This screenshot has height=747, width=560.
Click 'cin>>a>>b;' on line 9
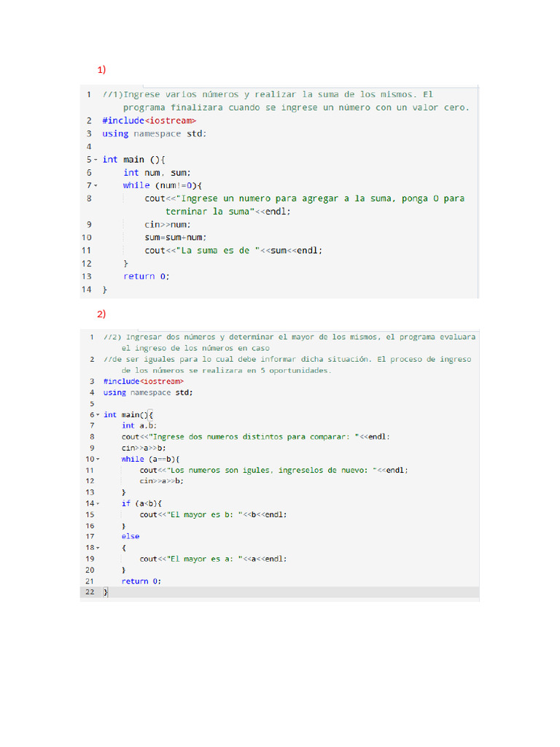click(144, 449)
